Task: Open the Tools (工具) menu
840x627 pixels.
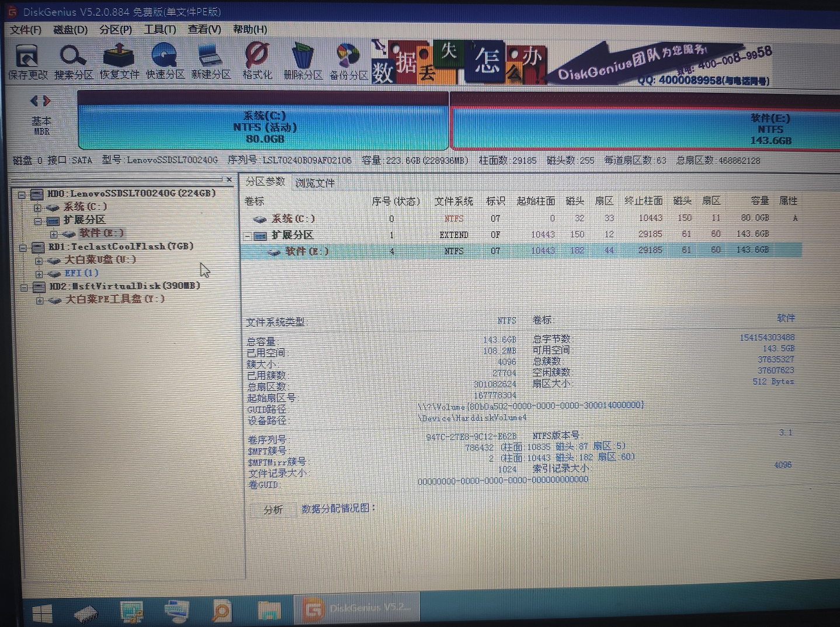Action: [159, 29]
